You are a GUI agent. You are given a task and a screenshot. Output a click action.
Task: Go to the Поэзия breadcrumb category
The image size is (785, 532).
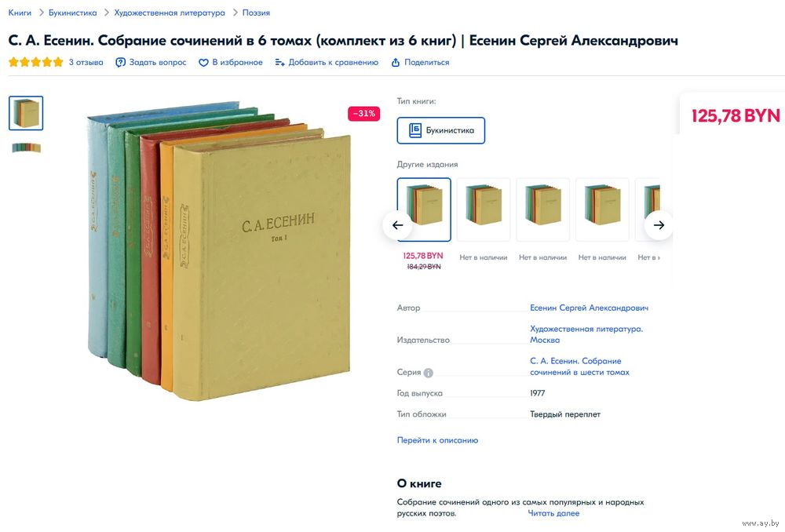(256, 13)
